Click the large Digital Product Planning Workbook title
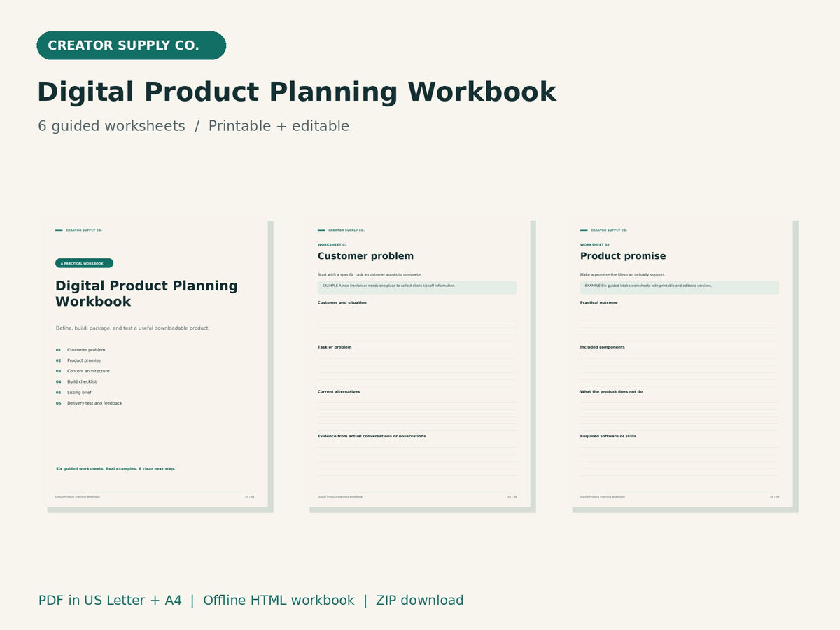Viewport: 840px width, 630px height. tap(297, 92)
